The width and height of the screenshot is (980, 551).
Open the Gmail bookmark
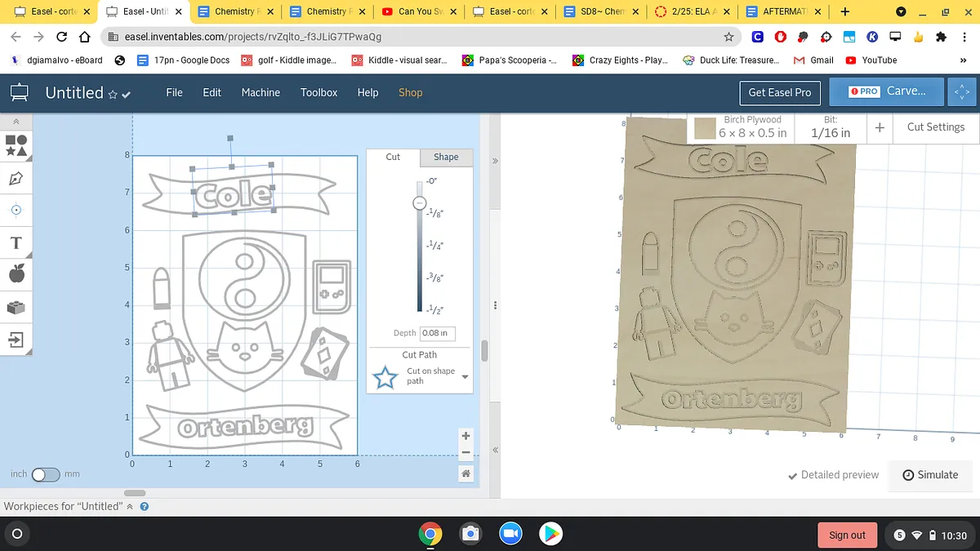click(813, 60)
